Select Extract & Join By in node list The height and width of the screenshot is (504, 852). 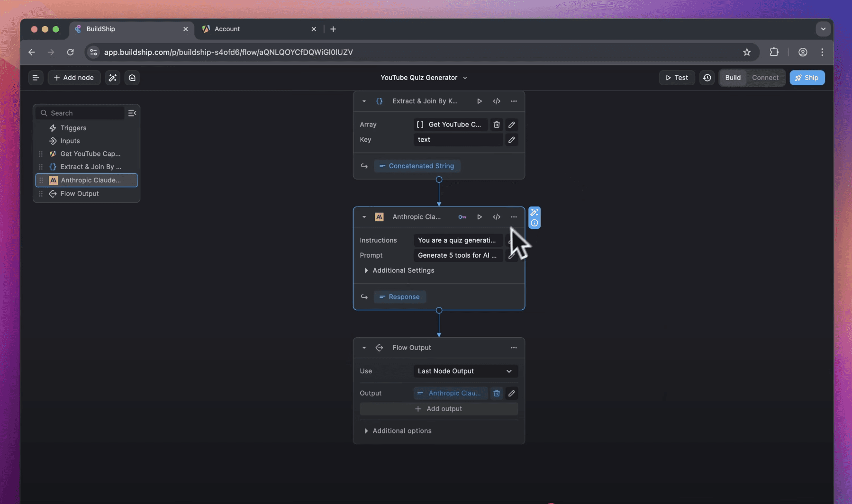[86, 167]
